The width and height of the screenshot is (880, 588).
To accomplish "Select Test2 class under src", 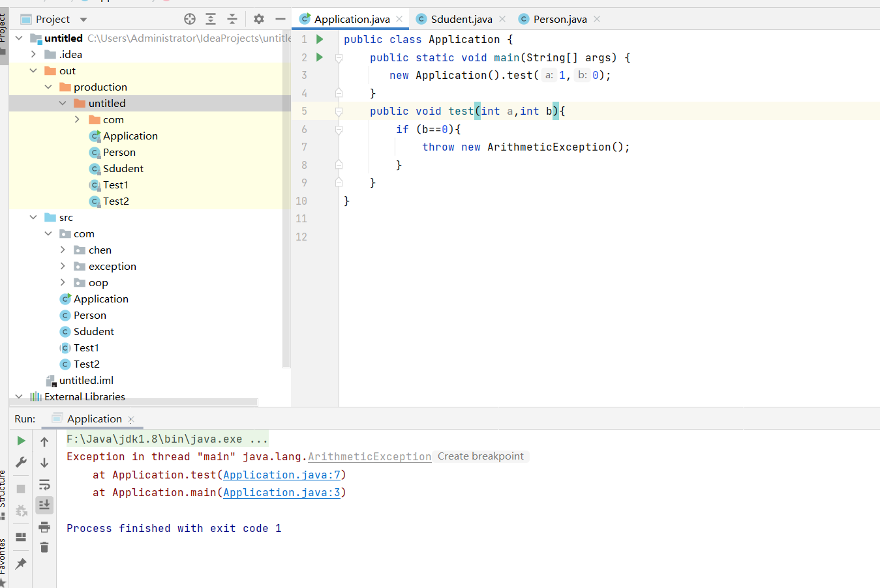I will 86,364.
